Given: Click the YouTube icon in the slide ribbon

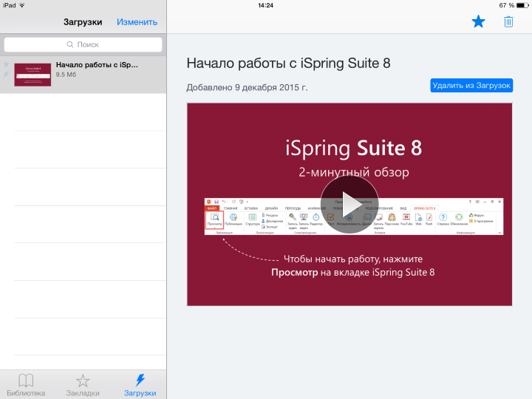Looking at the screenshot, I should coord(406,219).
